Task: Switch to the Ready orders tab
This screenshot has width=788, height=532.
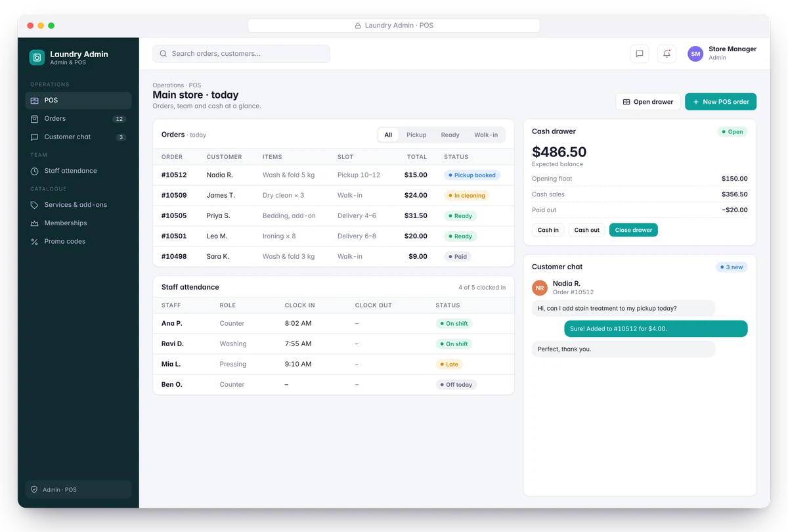Action: tap(450, 135)
